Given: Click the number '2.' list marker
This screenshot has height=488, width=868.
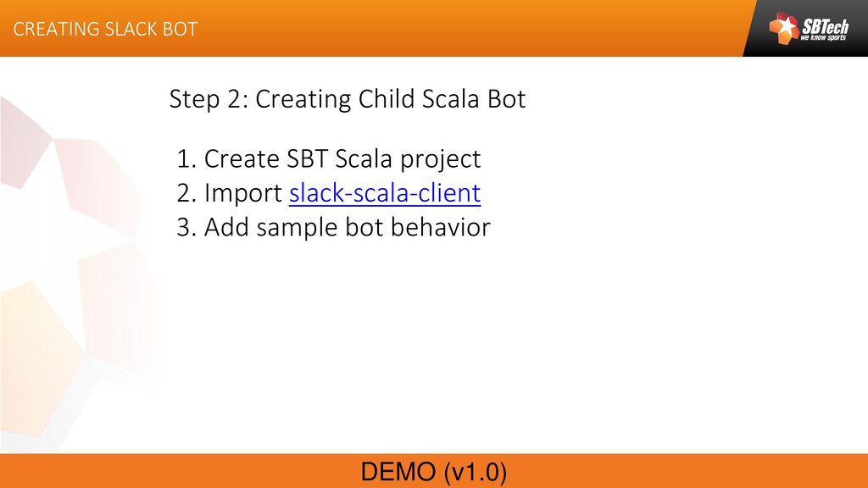Looking at the screenshot, I should 186,194.
